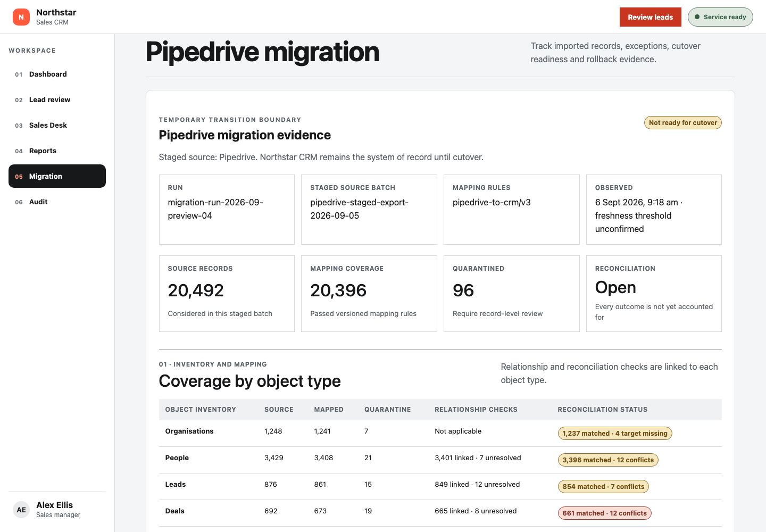
Task: Select pipedrive-staged-export-2026-09-05 batch text
Action: (359, 209)
